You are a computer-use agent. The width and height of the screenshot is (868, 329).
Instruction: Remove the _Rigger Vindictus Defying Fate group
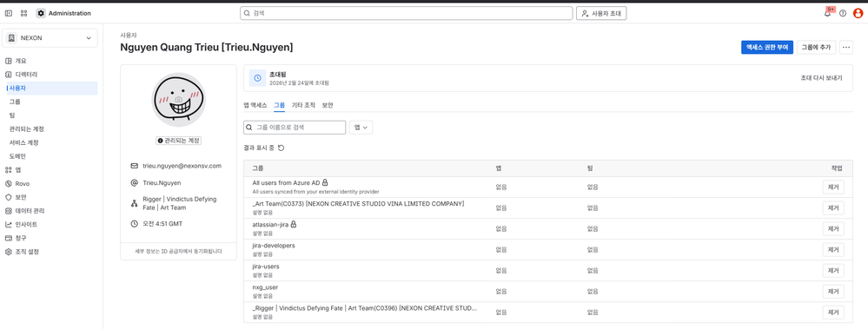click(x=833, y=313)
